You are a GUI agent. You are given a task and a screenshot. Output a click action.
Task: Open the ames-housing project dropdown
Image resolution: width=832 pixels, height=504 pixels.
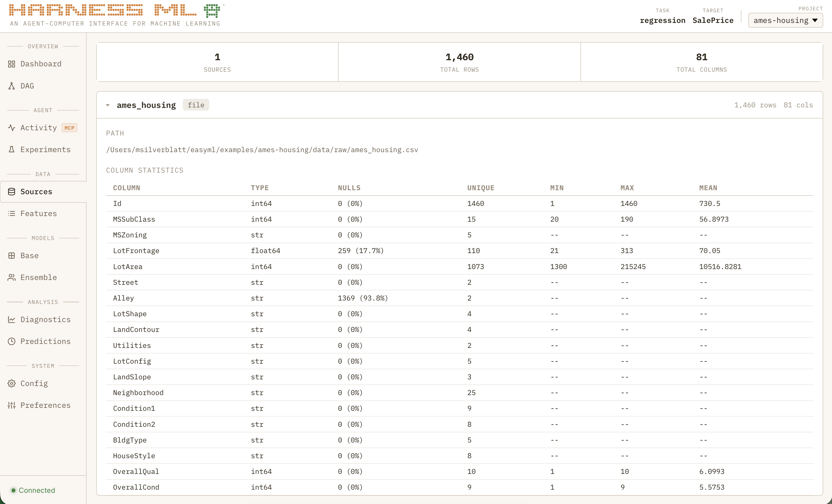click(785, 20)
